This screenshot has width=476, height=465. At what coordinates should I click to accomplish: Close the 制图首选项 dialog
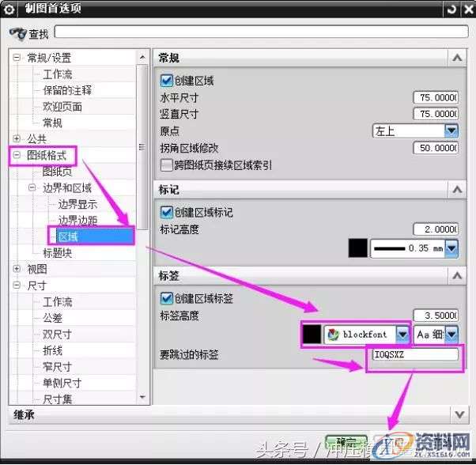coord(468,9)
